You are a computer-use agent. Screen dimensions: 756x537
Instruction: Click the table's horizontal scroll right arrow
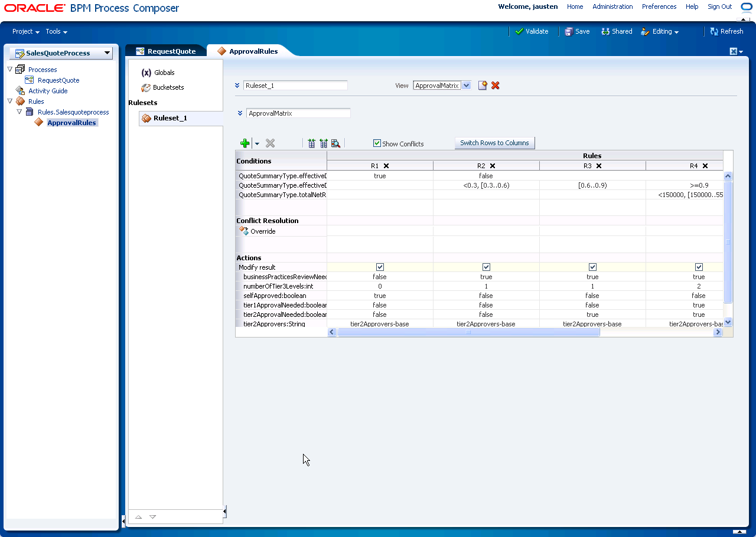[x=718, y=332]
